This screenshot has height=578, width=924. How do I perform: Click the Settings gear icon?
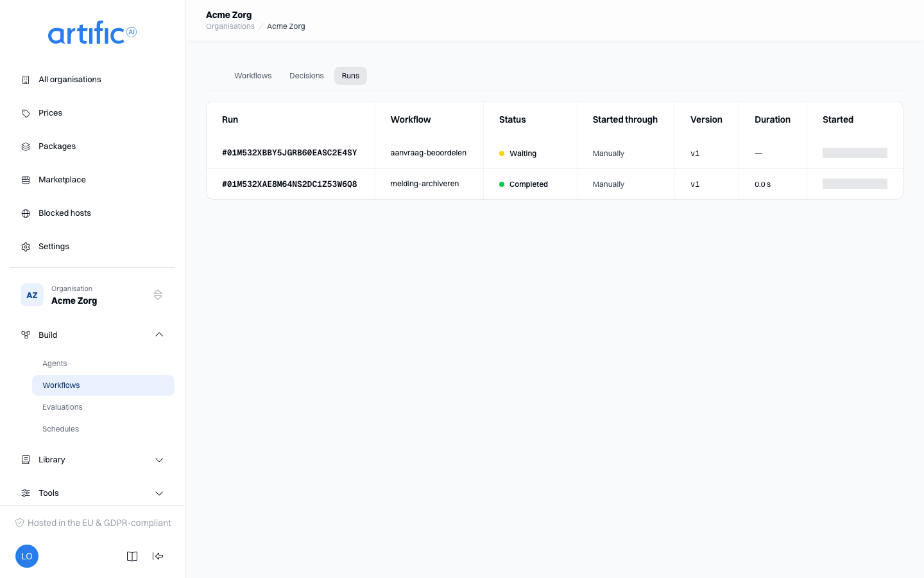pyautogui.click(x=26, y=247)
